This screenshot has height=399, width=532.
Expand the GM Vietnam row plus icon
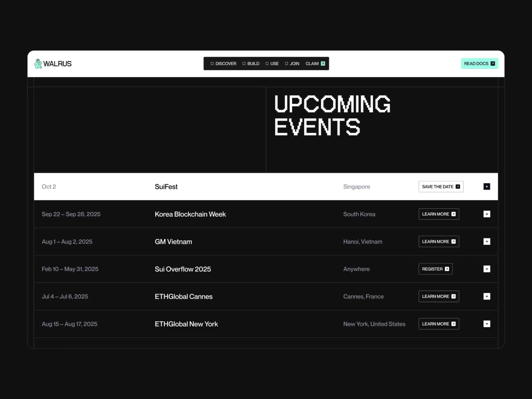click(x=487, y=241)
